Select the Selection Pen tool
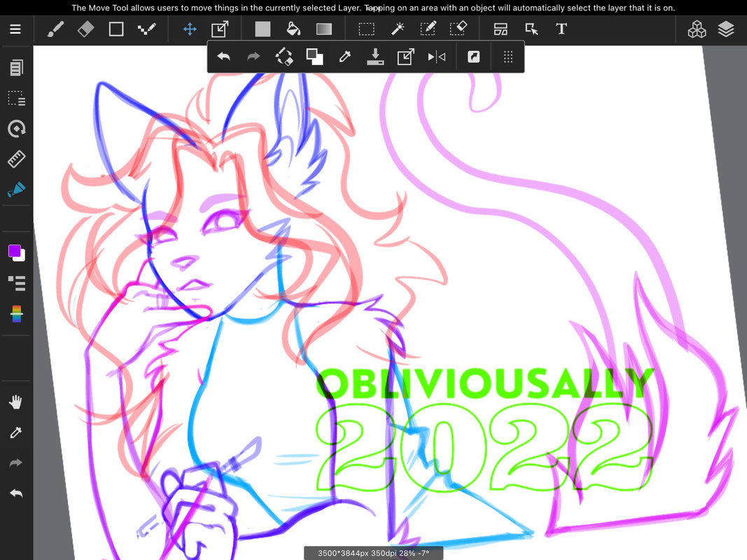747x560 pixels. click(428, 29)
